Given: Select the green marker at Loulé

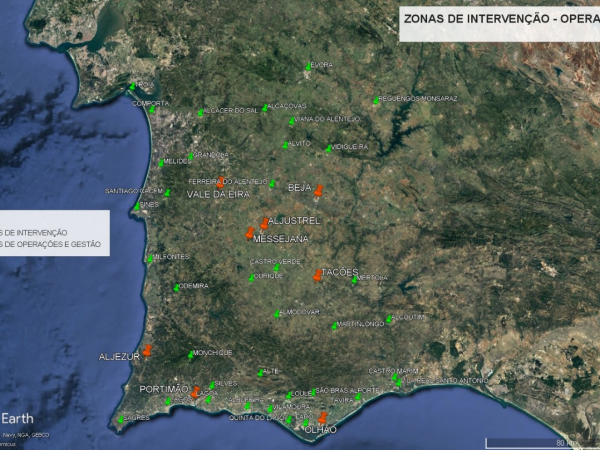Looking at the screenshot, I should pyautogui.click(x=289, y=396).
